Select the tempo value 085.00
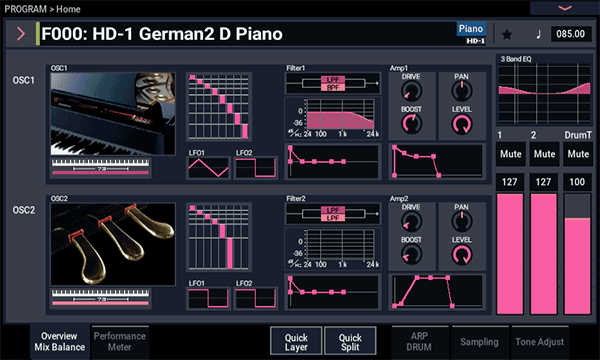600x360 pixels. point(571,34)
